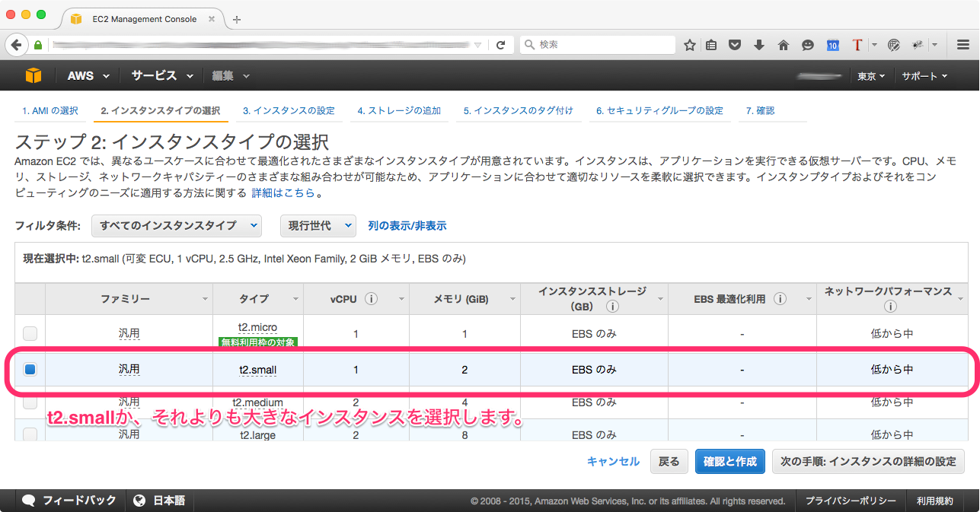Screen dimensions: 980x512
Task: Click the 確認と作成 button
Action: point(730,461)
